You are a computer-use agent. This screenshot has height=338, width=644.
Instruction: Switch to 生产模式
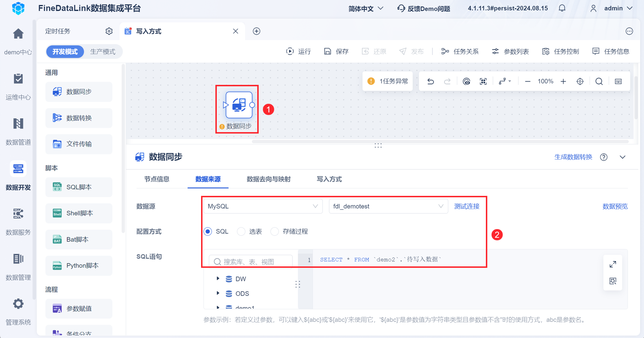point(103,52)
